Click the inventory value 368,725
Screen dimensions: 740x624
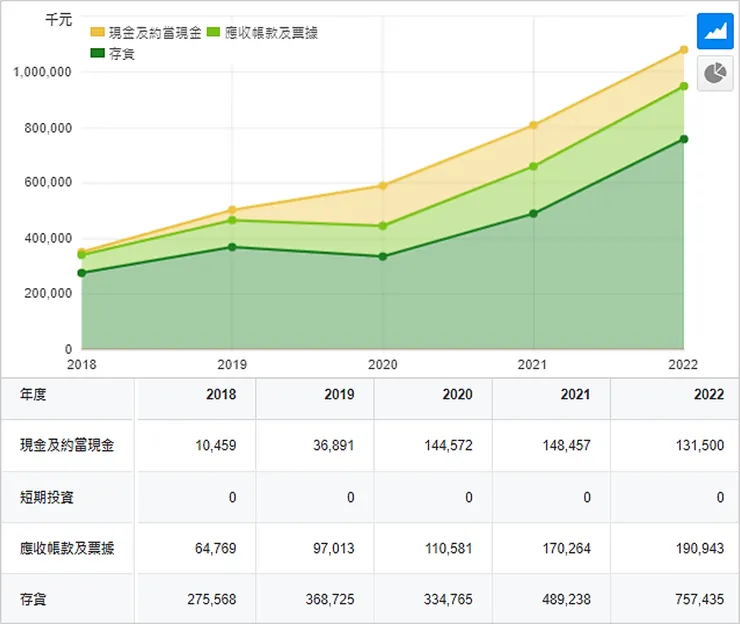(330, 599)
